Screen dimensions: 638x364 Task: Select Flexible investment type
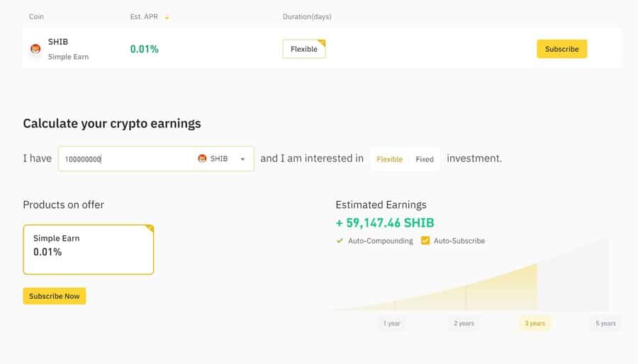389,159
